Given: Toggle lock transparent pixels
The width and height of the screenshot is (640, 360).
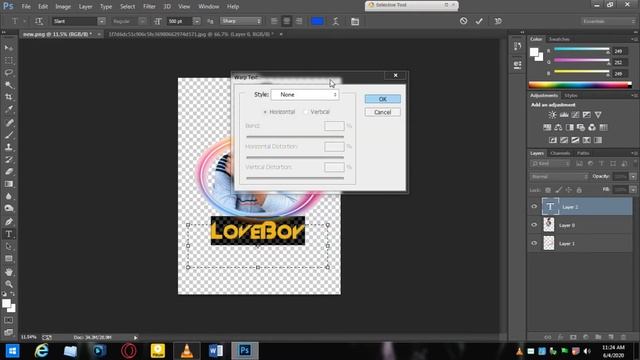Looking at the screenshot, I should pos(548,190).
